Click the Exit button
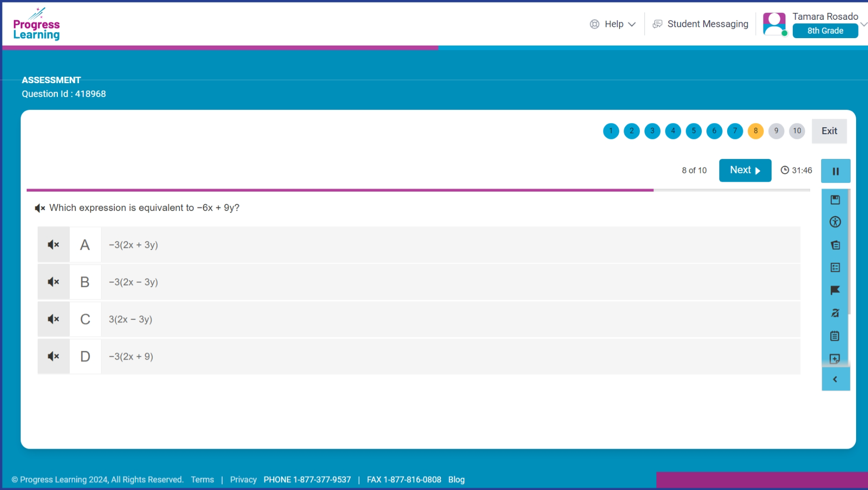 point(829,131)
